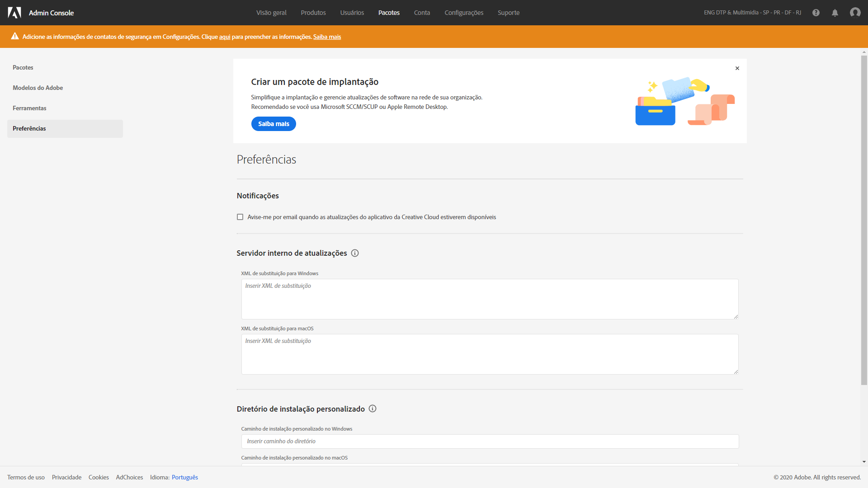The image size is (868, 488).
Task: Open AdChoices footer link
Action: (129, 477)
